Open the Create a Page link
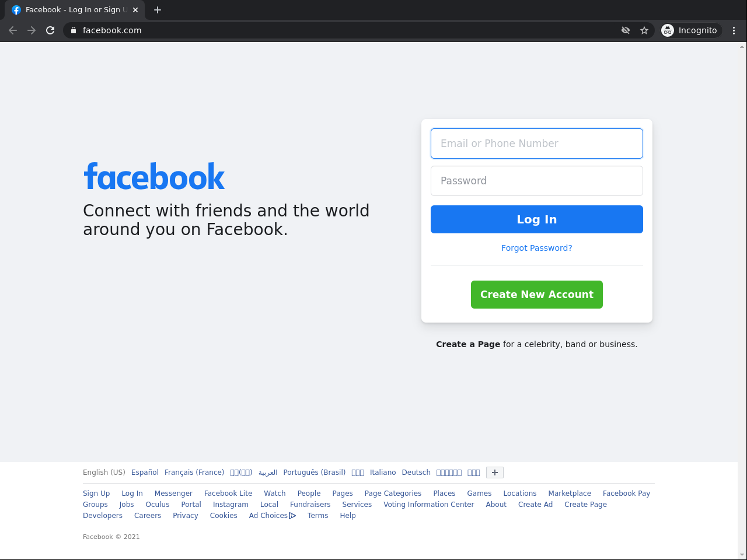The width and height of the screenshot is (747, 560). 468,344
